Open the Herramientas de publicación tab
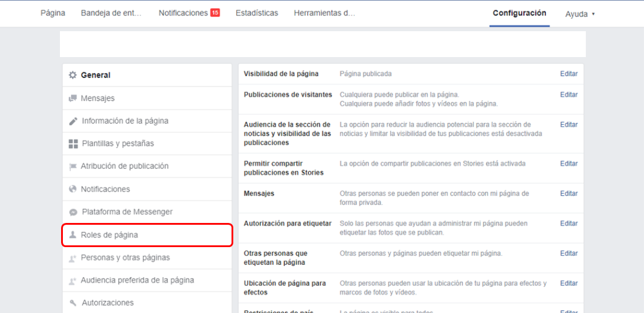This screenshot has height=313, width=644. tap(324, 13)
